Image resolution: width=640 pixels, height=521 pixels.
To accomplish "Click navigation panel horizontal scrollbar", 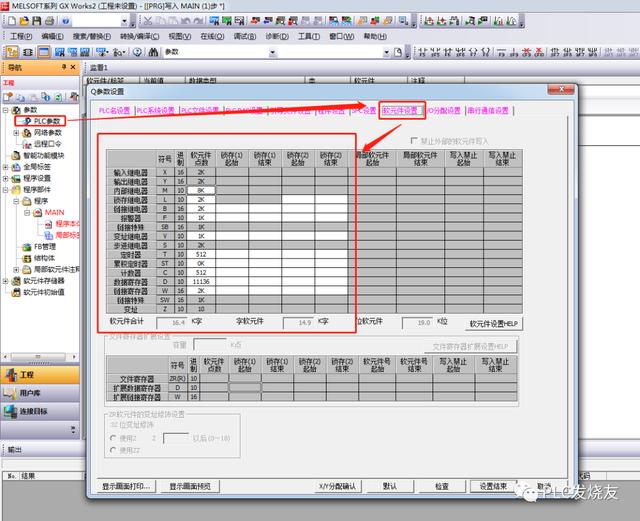I will point(40,357).
